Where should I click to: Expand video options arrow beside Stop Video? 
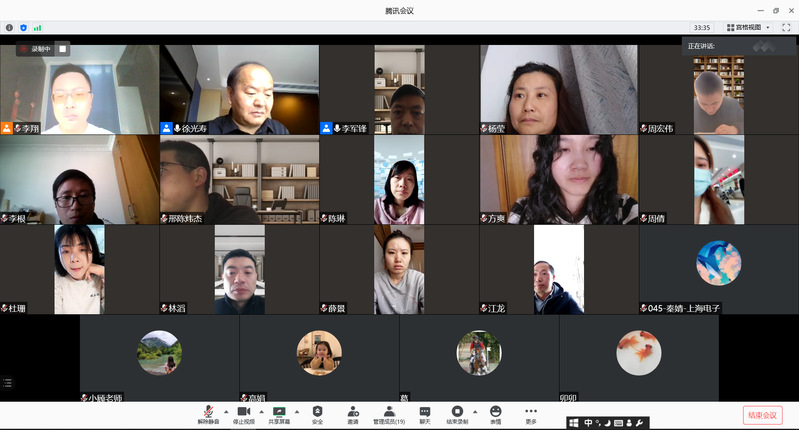260,411
